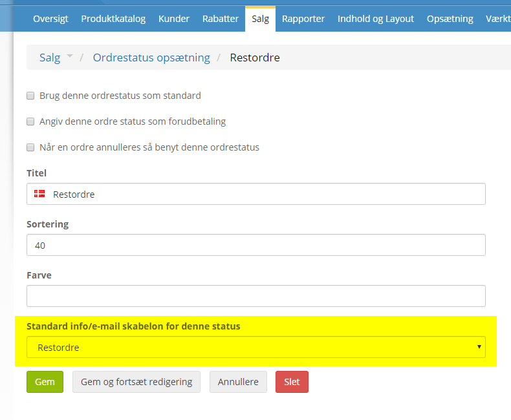
Task: Tick the annulleres ordrestatus checkbox
Action: point(30,147)
